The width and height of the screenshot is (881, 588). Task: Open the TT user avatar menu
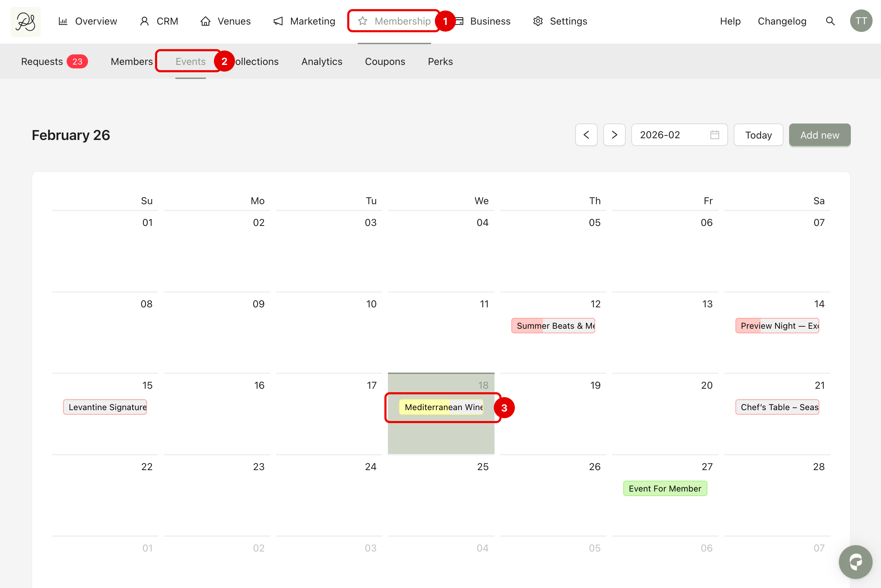tap(861, 21)
